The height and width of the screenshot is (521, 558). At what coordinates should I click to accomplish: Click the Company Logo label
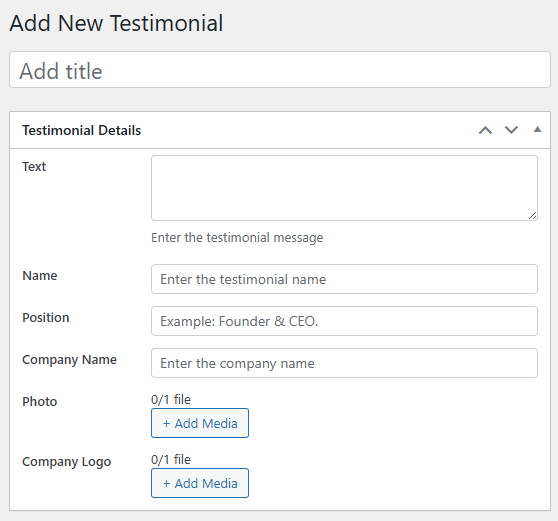pos(67,462)
